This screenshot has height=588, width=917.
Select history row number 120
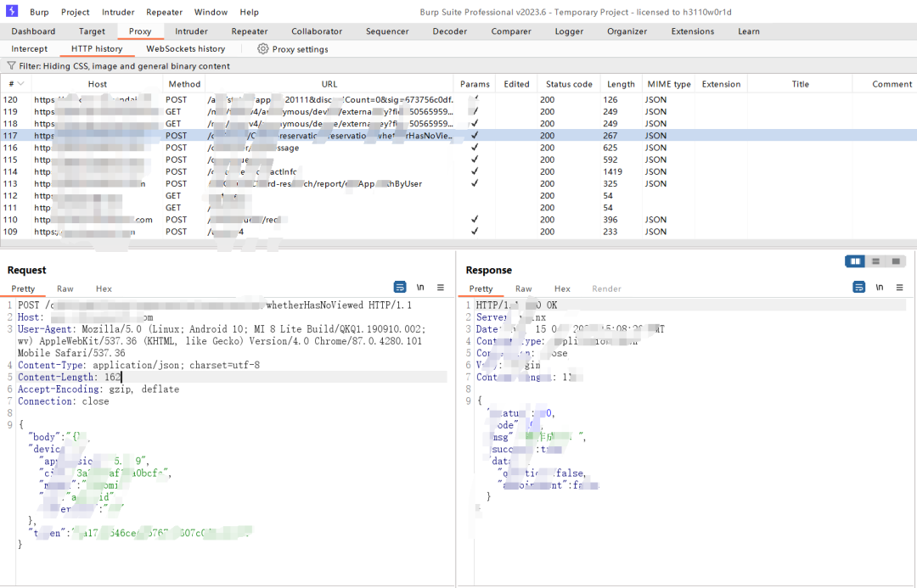[458, 100]
